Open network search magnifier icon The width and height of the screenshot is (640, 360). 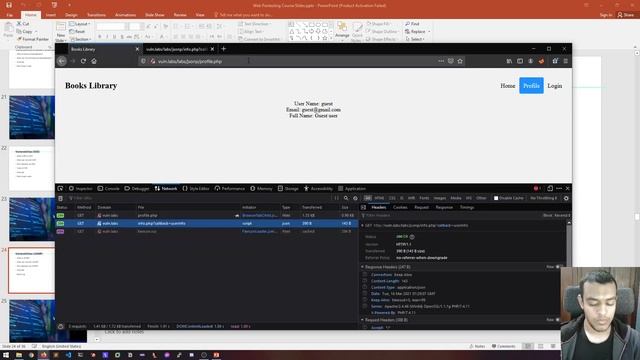tap(346, 198)
